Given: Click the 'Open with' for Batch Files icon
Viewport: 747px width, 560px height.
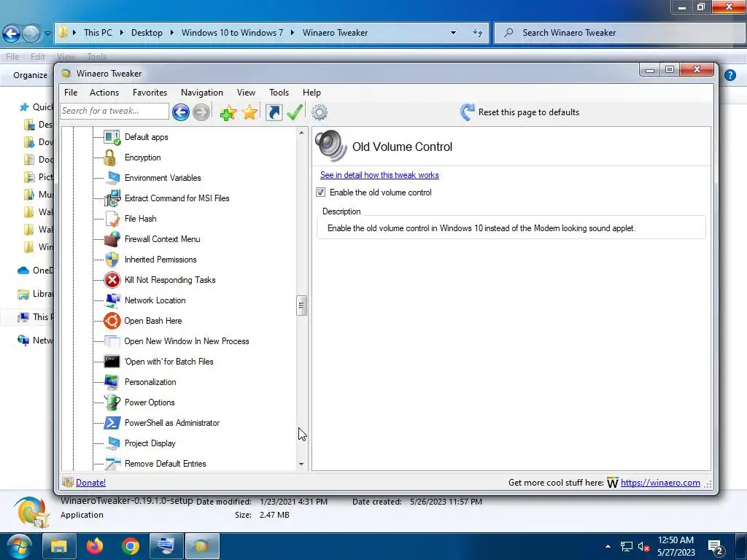Looking at the screenshot, I should coord(112,362).
